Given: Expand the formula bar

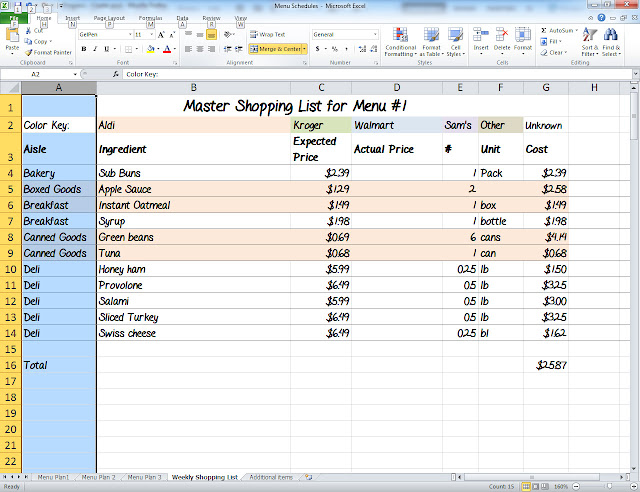Looking at the screenshot, I should pyautogui.click(x=636, y=74).
